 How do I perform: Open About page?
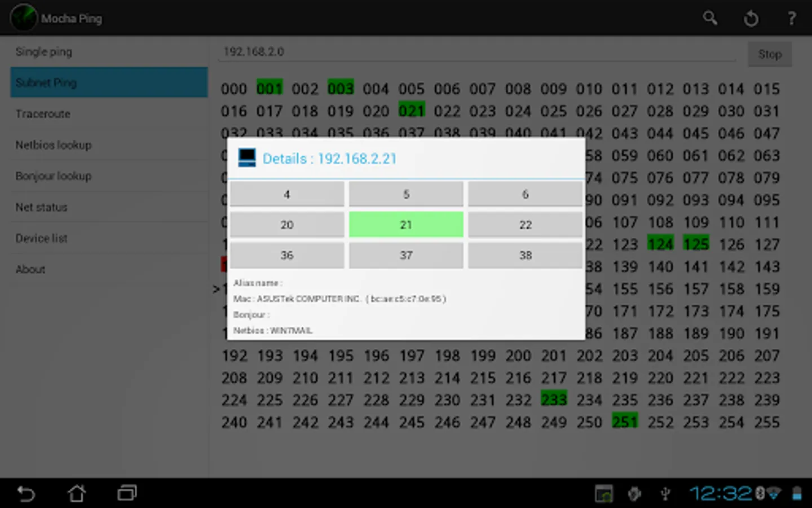coord(109,269)
